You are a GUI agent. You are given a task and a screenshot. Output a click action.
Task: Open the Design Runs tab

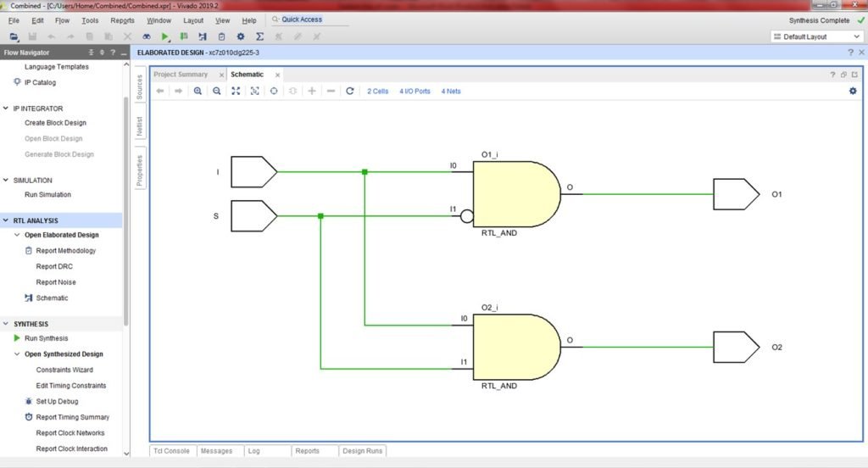(363, 451)
